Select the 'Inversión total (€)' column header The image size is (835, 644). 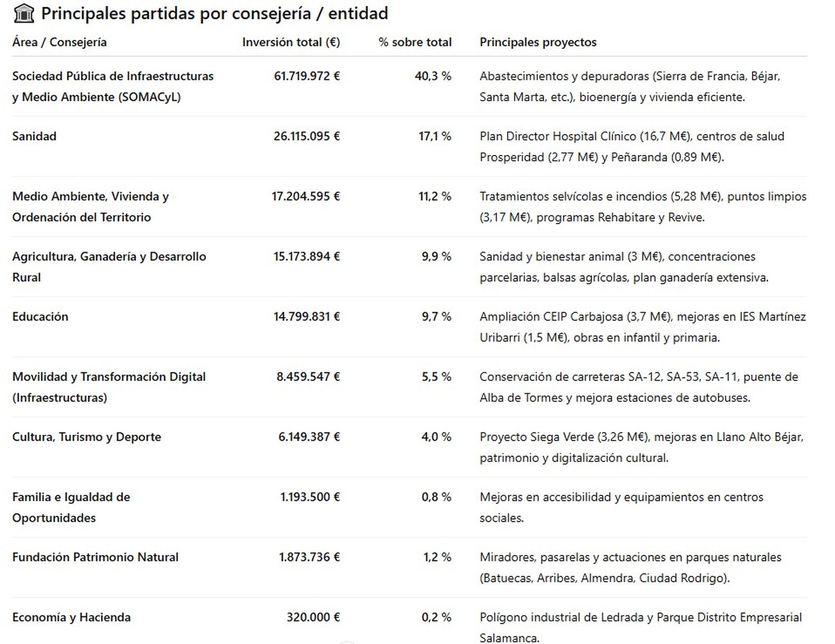pos(291,42)
